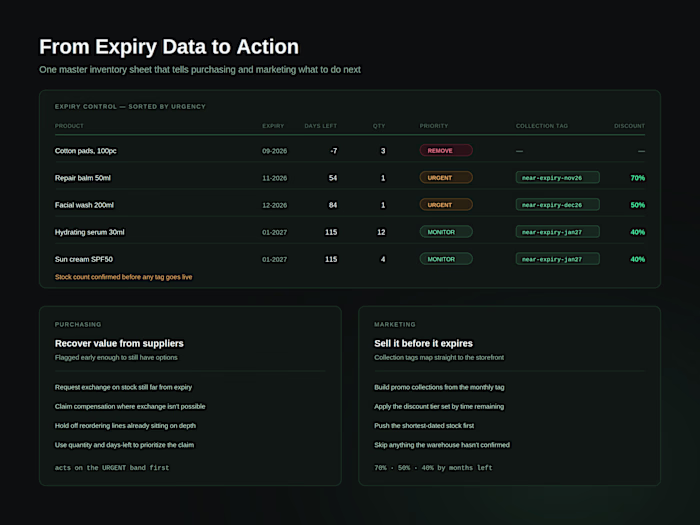
Task: Click 'Apply the discount tier set by time remaining'
Action: click(439, 407)
